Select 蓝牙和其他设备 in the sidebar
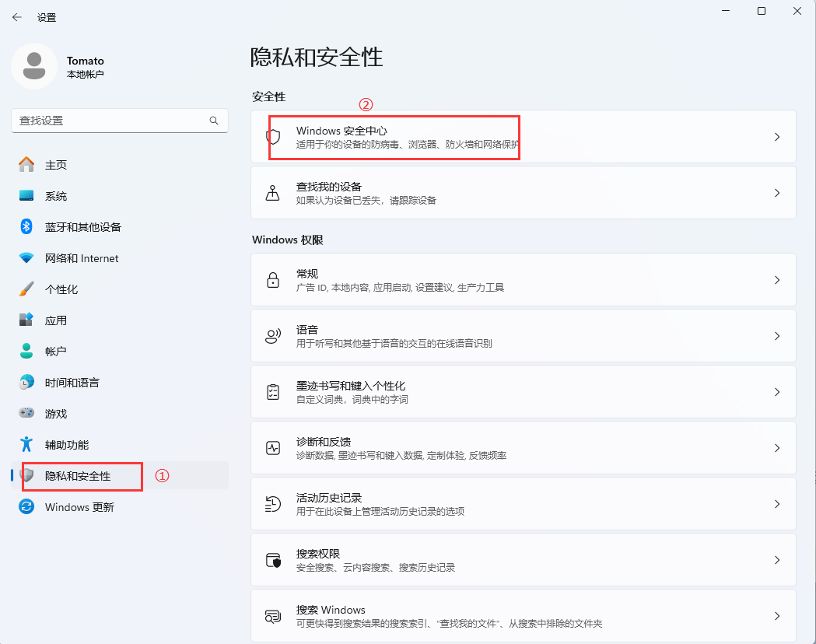Image resolution: width=816 pixels, height=644 pixels. 82,227
